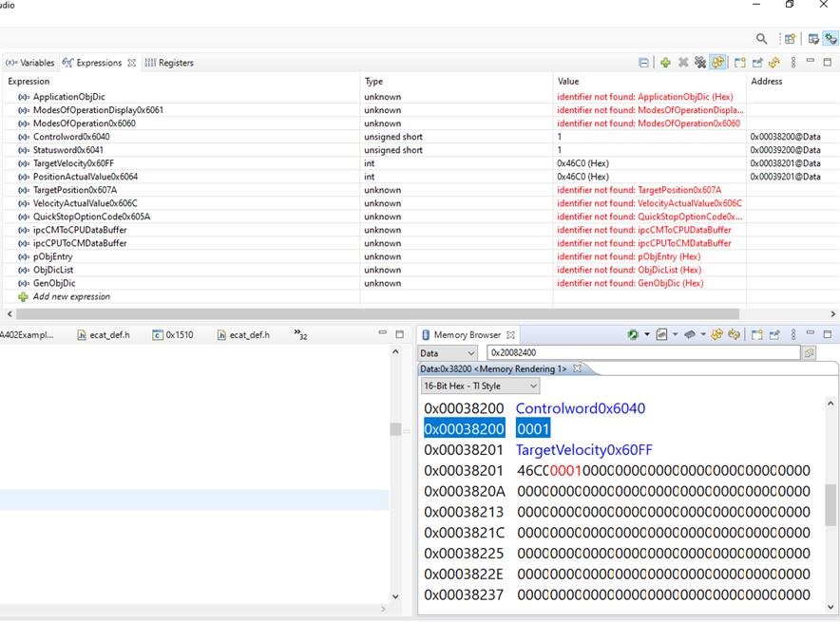This screenshot has height=622, width=840.
Task: Click the Pin Expressions view icon
Action: pyautogui.click(x=757, y=63)
